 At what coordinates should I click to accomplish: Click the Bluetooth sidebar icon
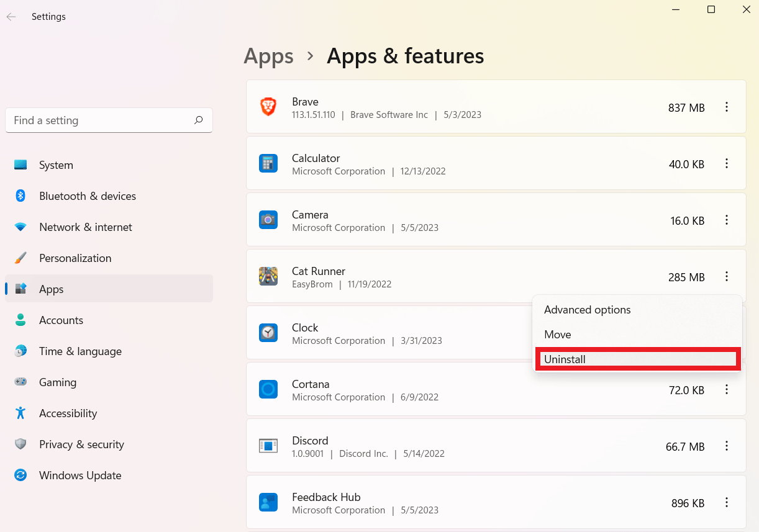tap(20, 196)
